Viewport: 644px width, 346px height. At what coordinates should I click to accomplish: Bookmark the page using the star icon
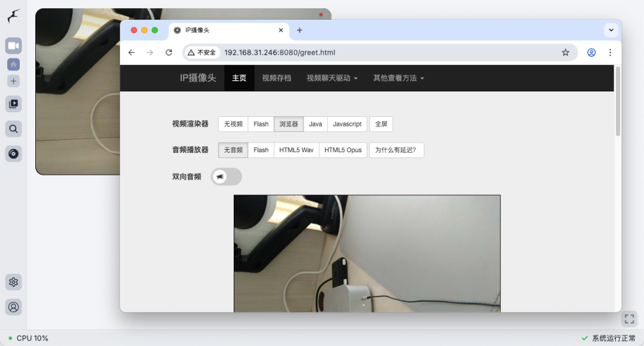(x=565, y=52)
